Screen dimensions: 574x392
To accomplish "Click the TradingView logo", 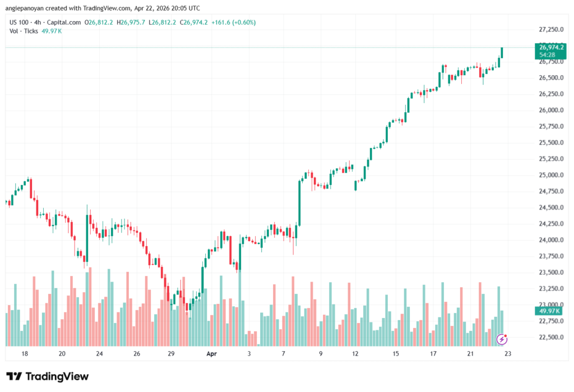I will click(x=48, y=376).
